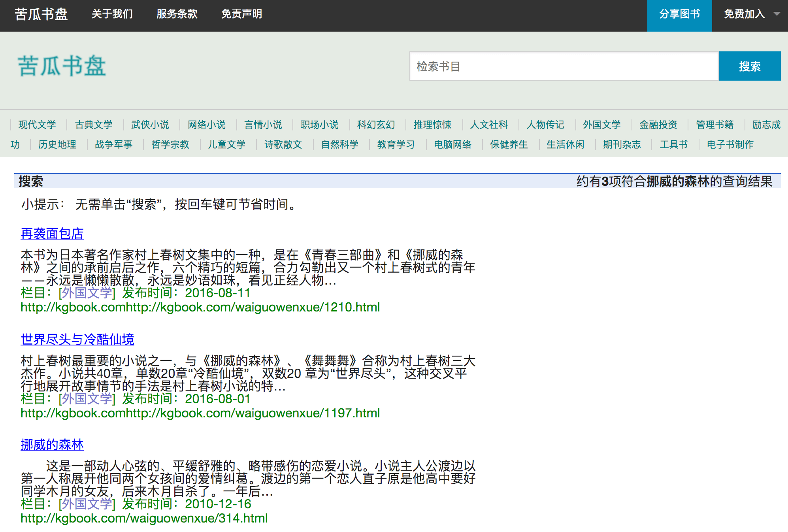The width and height of the screenshot is (788, 532).
Task: Browse the 科幻玄幻 category
Action: coord(376,125)
